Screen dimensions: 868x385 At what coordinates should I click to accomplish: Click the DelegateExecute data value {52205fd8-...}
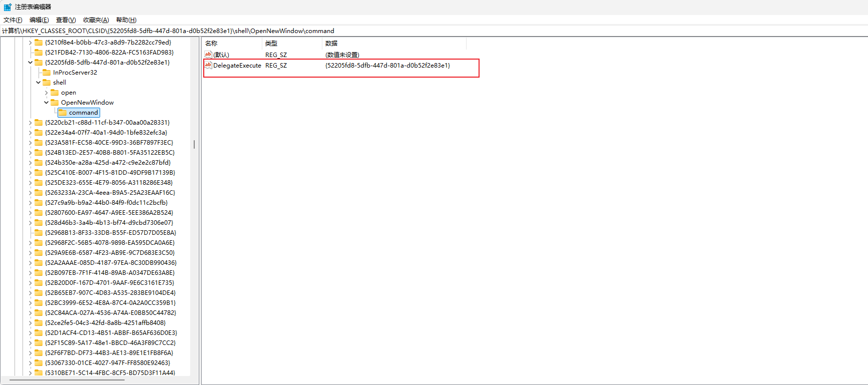[387, 66]
